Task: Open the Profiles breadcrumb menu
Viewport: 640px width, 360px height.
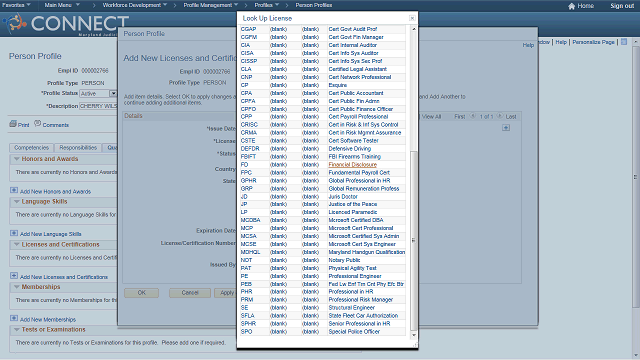Action: coord(267,5)
